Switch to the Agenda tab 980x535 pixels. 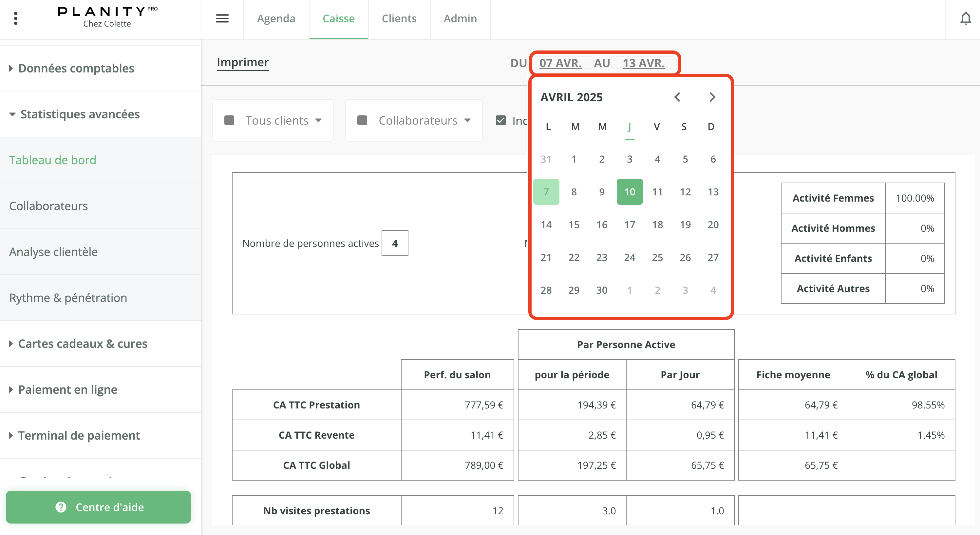[276, 18]
